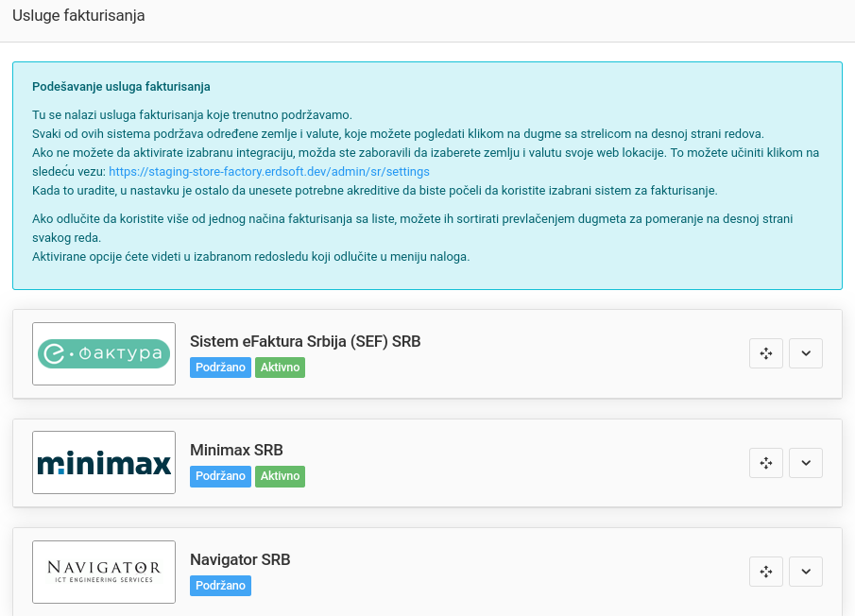
Task: Click the Usluge fakturisanja page heading
Action: tap(78, 16)
